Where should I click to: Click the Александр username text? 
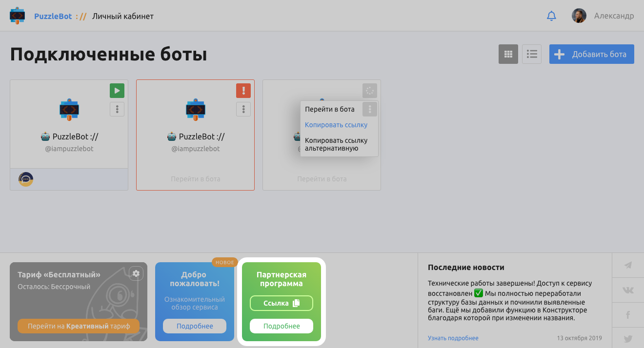(x=614, y=16)
